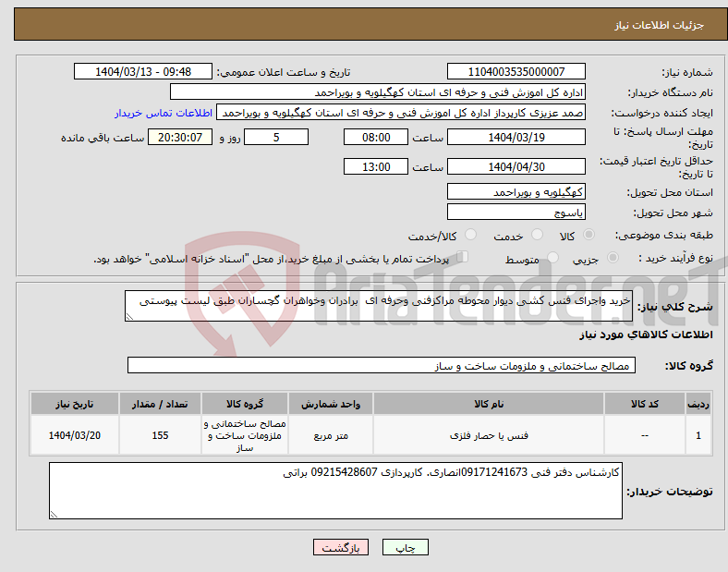The height and width of the screenshot is (572, 728).
Task: Select the جزیی purchase type radio
Action: click(x=613, y=257)
